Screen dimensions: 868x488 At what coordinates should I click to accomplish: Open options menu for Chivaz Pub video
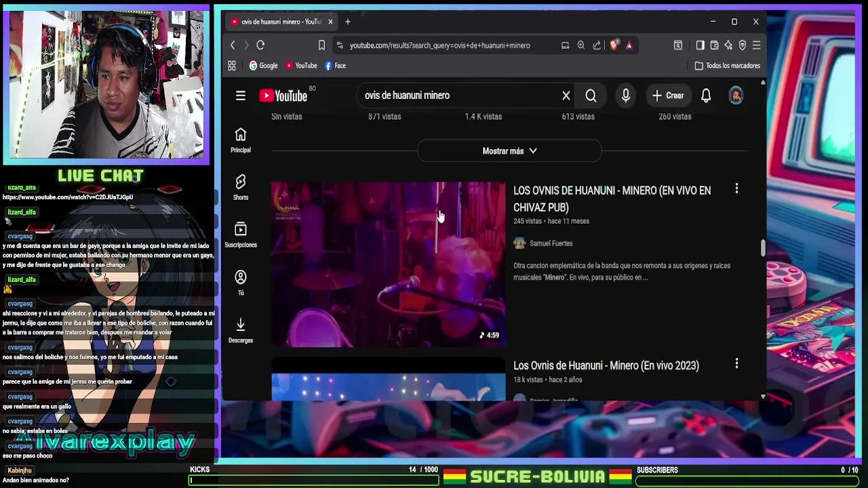[x=736, y=189]
